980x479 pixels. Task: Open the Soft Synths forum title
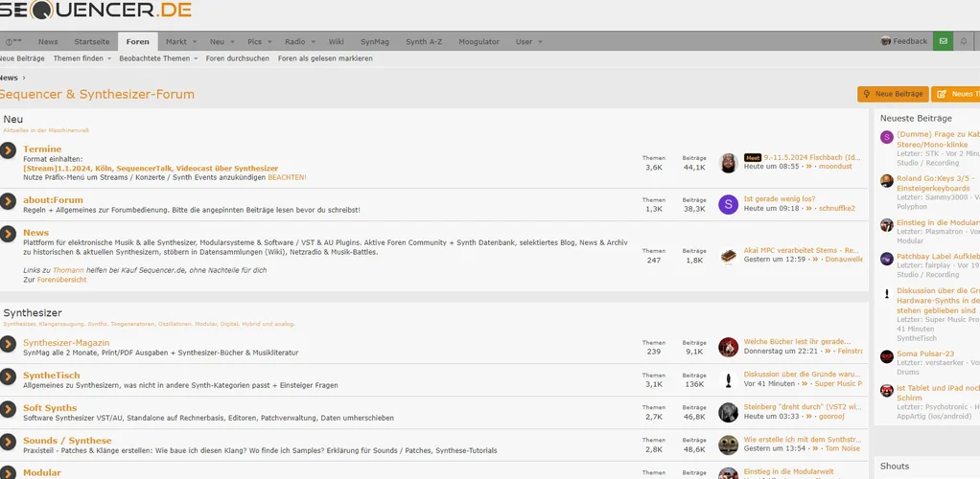[x=50, y=408]
